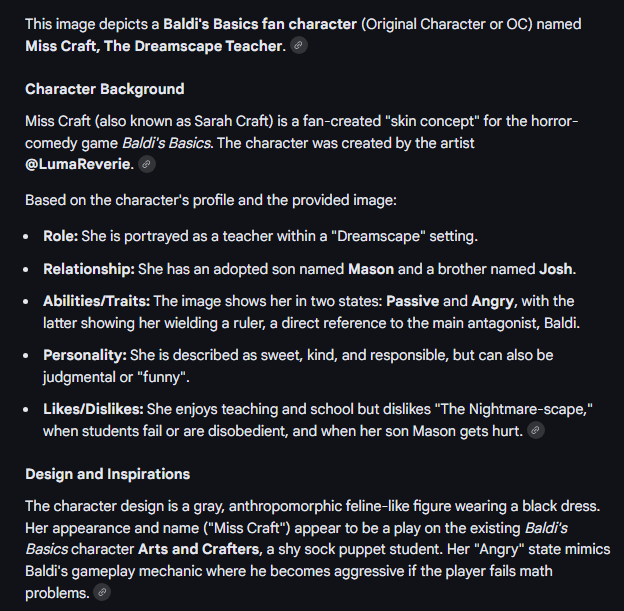Viewport: 624px width, 611px height.
Task: Click the "Design and Inspirations" heading
Action: coord(107,474)
